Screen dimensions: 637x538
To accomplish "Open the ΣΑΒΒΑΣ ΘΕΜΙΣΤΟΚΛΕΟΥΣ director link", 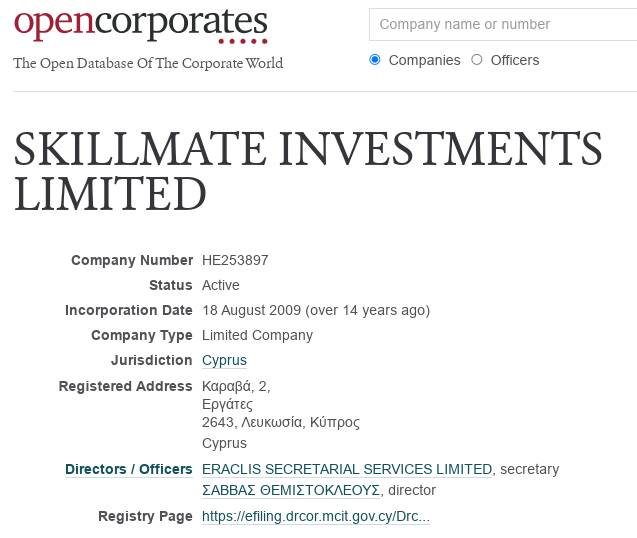I will [291, 490].
